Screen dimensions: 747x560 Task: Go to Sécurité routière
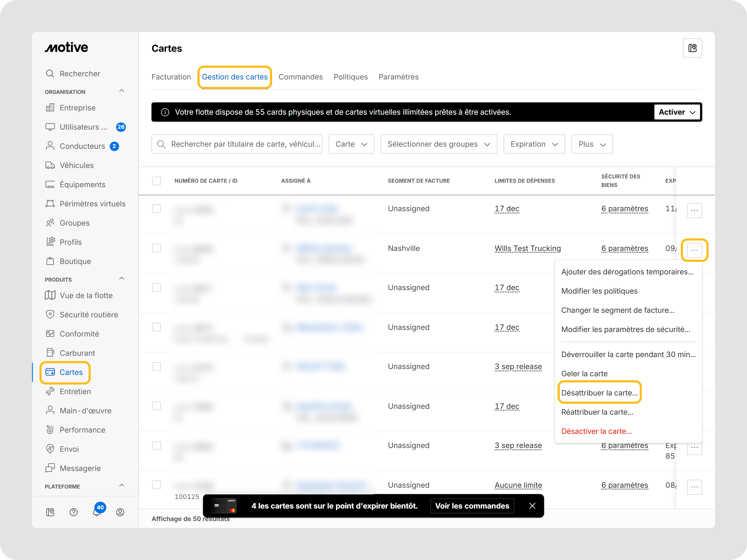pos(82,315)
